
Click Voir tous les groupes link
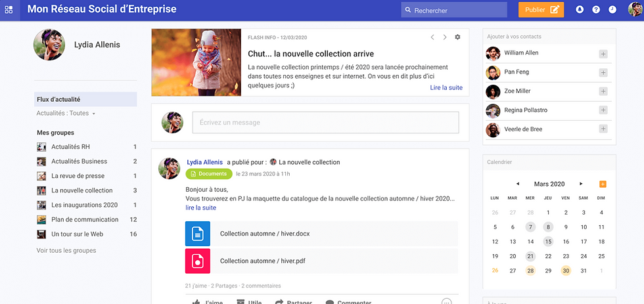pos(66,250)
